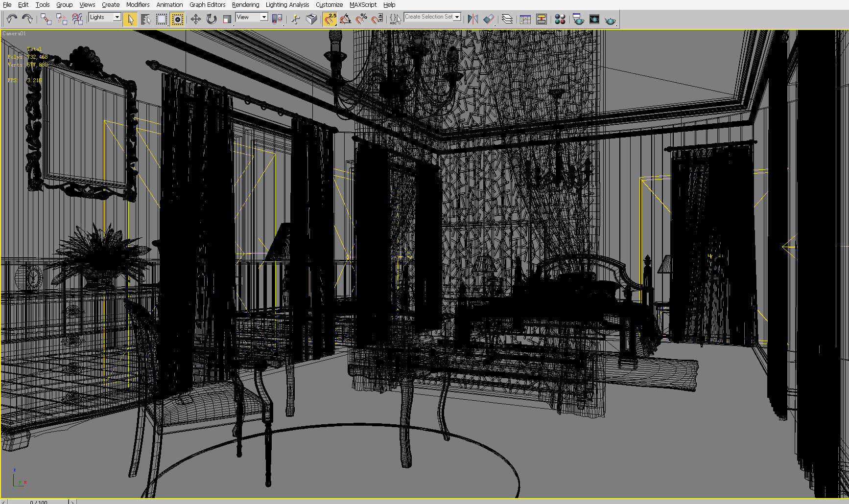Screen dimensions: 849x504
Task: Open the Lighting Analysis menu
Action: pyautogui.click(x=287, y=4)
